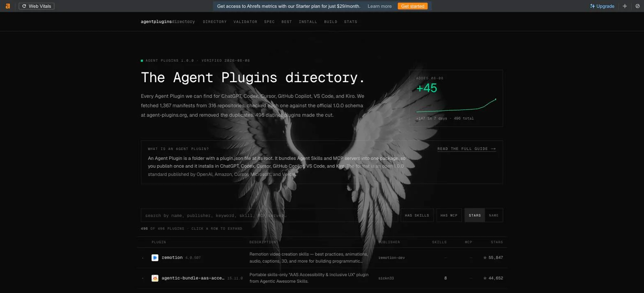
Task: Click the orange Get started button
Action: point(412,6)
